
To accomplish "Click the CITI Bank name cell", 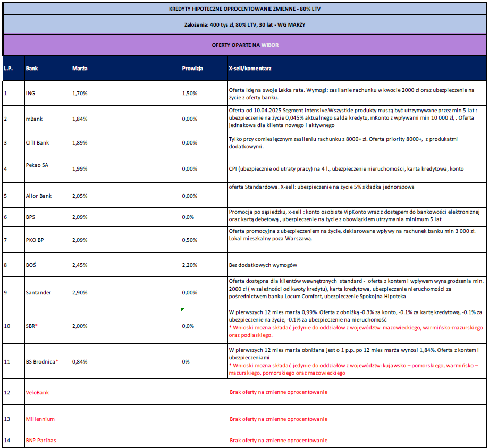I will (37, 143).
